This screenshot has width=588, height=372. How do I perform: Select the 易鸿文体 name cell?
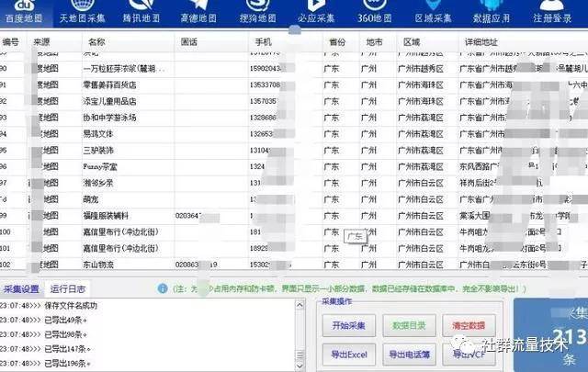98,134
